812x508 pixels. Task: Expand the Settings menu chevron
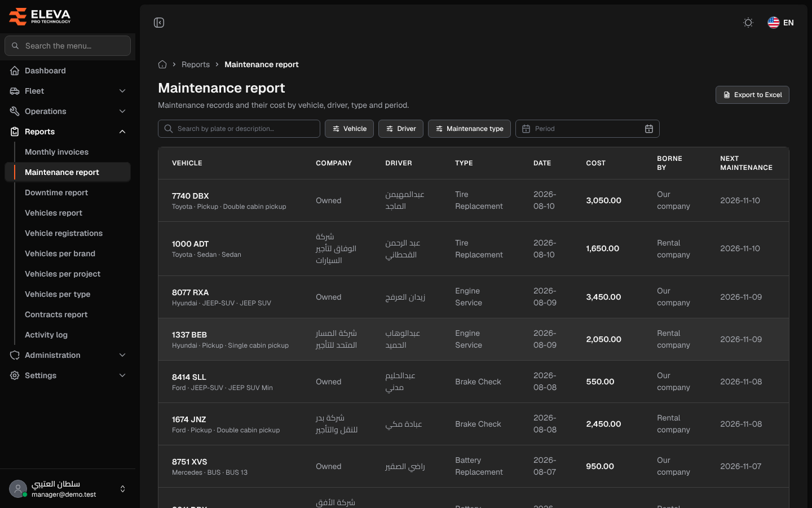click(122, 375)
